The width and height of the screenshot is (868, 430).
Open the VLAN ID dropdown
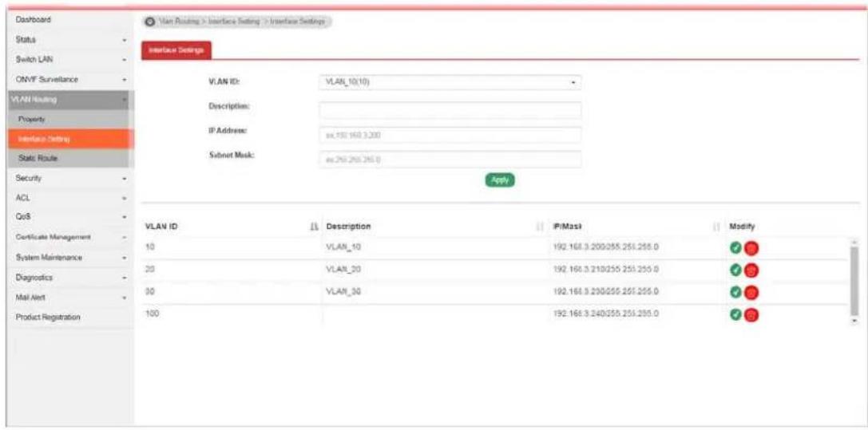[450, 82]
